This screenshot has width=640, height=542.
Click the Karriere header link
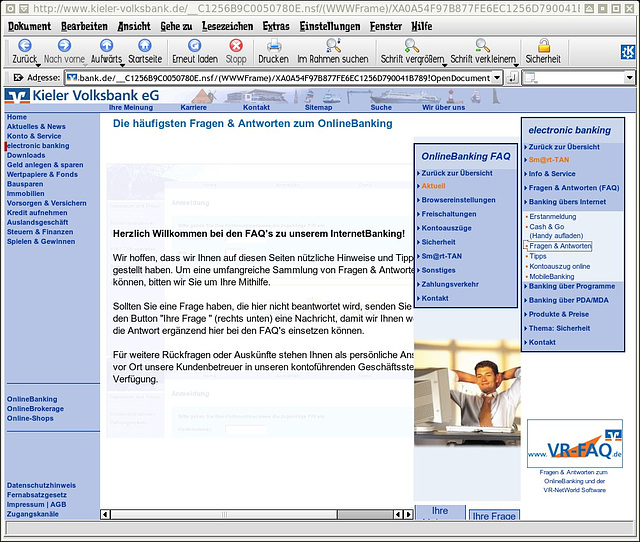pos(193,107)
